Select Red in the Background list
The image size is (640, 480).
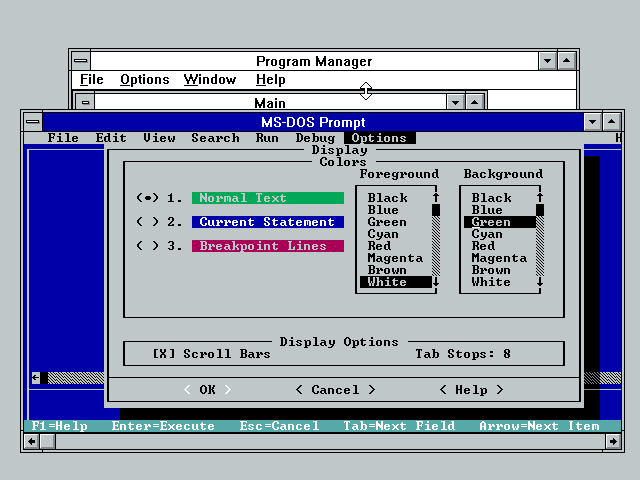(500, 246)
